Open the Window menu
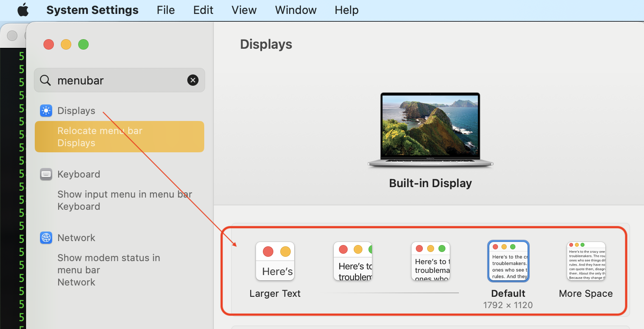The image size is (644, 329). point(295,10)
